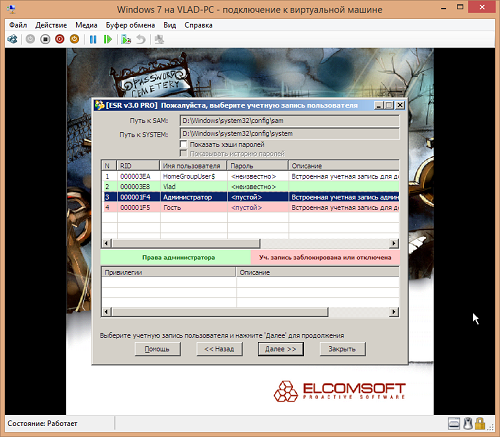Select the Vlad user account row
The width and height of the screenshot is (500, 437).
click(x=250, y=186)
